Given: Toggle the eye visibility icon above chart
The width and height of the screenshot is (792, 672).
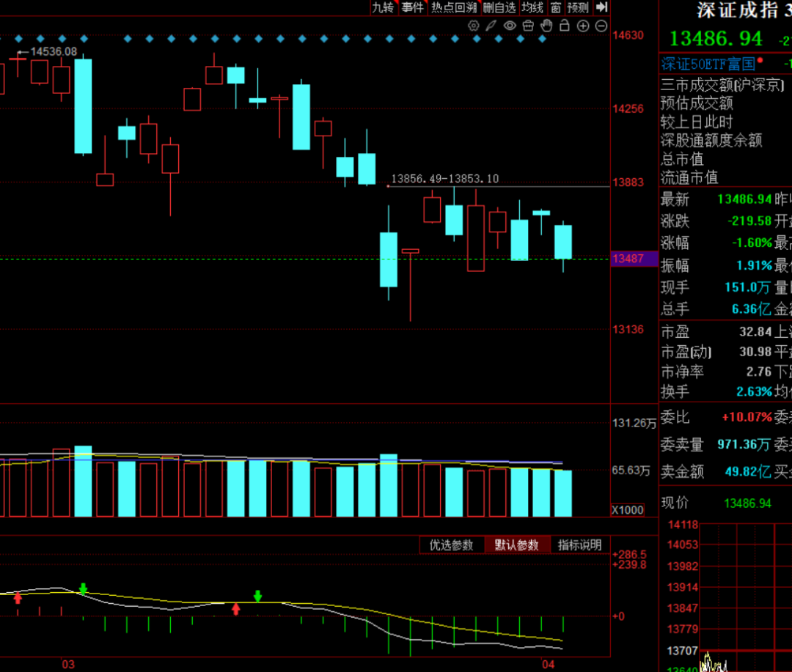Looking at the screenshot, I should click(x=510, y=26).
